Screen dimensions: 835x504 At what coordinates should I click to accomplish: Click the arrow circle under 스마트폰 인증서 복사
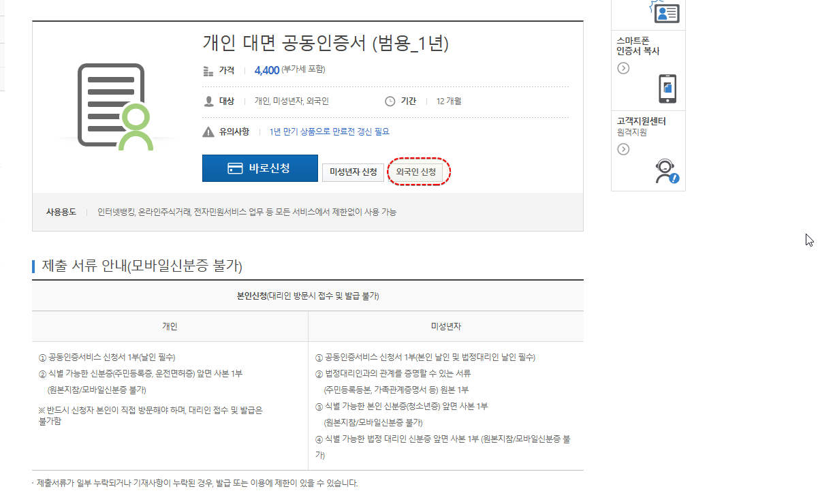click(623, 68)
